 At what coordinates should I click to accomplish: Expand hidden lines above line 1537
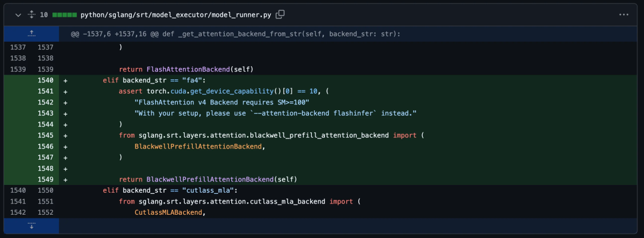[32, 34]
